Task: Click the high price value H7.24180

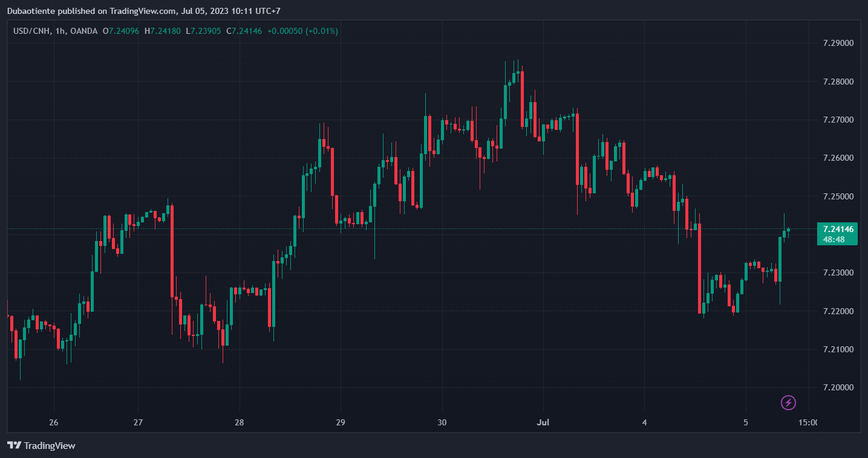Action: [162, 31]
